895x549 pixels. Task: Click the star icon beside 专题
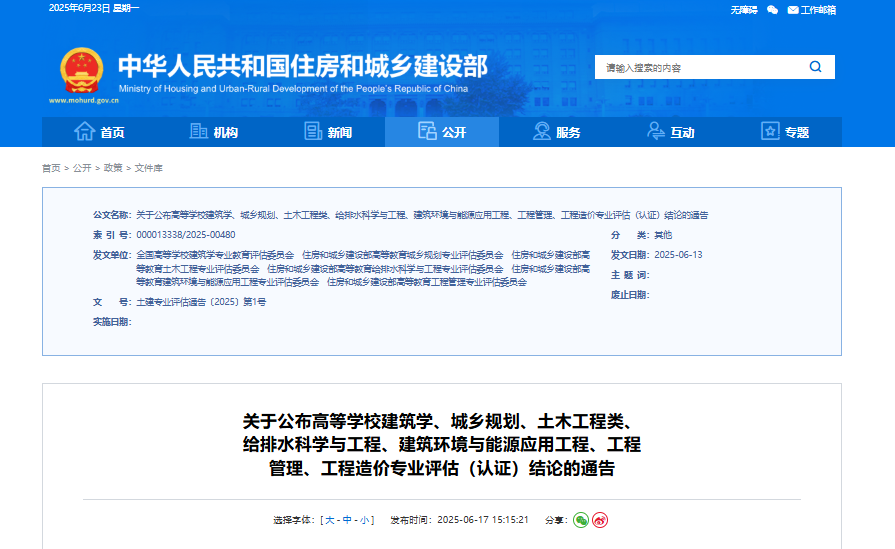point(770,131)
